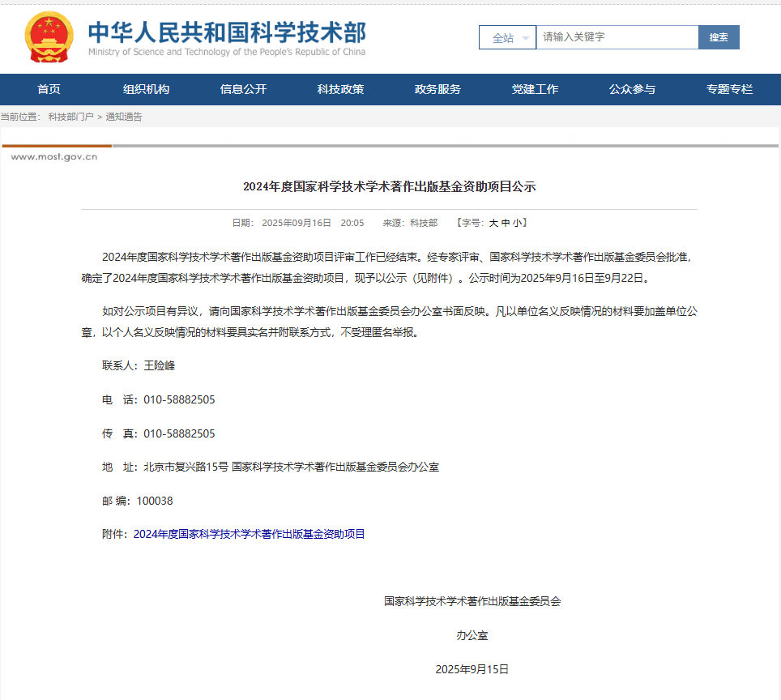
Task: Click 通知通告 breadcrumb link
Action: pos(124,117)
